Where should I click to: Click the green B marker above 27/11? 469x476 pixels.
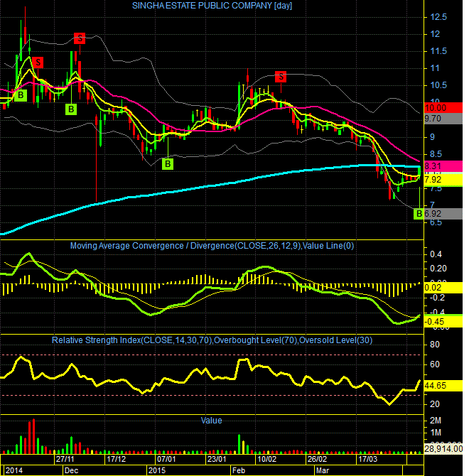coord(71,109)
